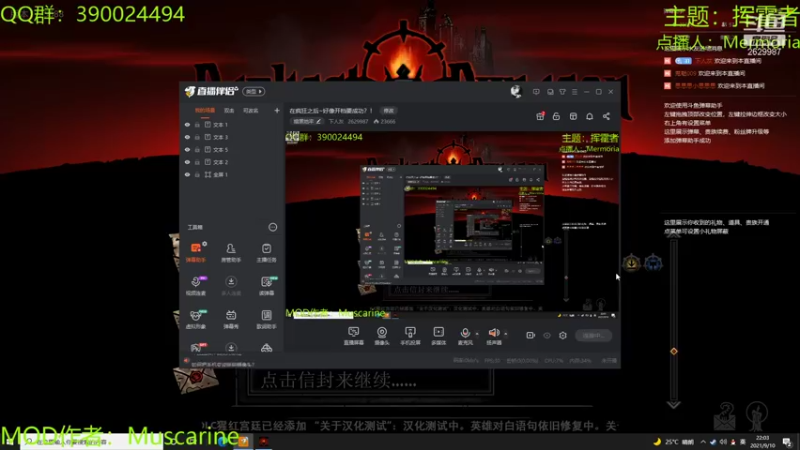
Task: Click the live preview area
Action: (x=452, y=224)
